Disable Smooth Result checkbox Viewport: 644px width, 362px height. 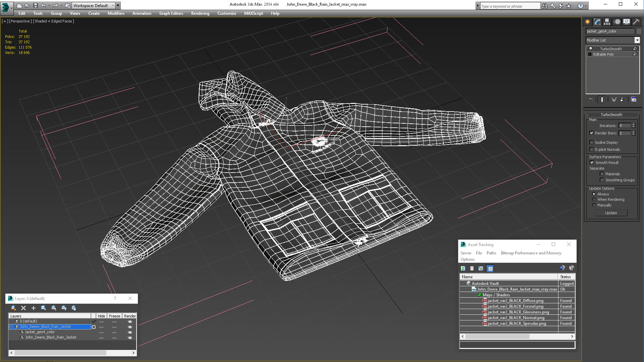[x=592, y=163]
